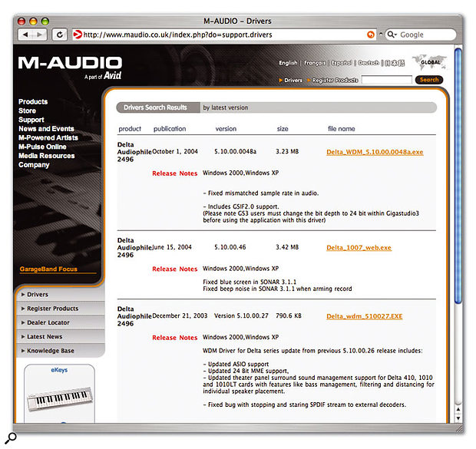
Task: Open Register Products in the top header
Action: tap(336, 80)
